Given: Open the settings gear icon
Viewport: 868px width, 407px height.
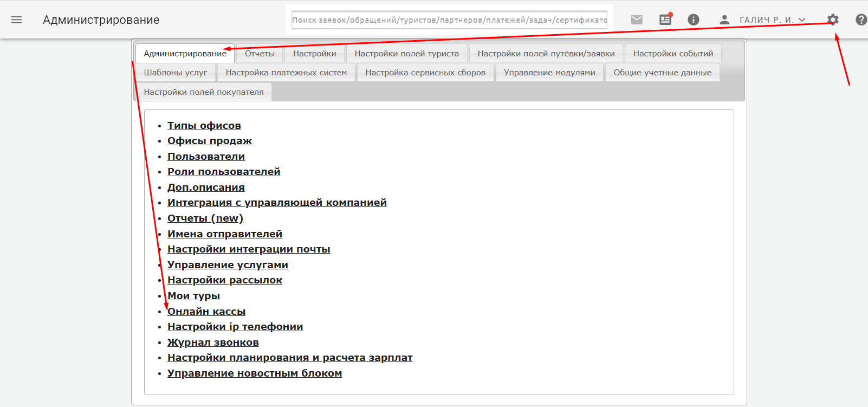Looking at the screenshot, I should tap(833, 20).
